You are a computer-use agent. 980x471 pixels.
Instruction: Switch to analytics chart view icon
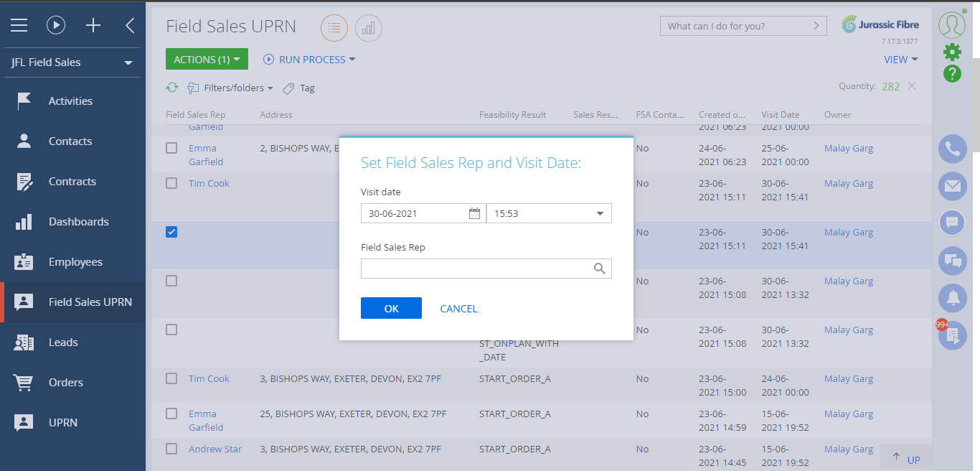(369, 28)
